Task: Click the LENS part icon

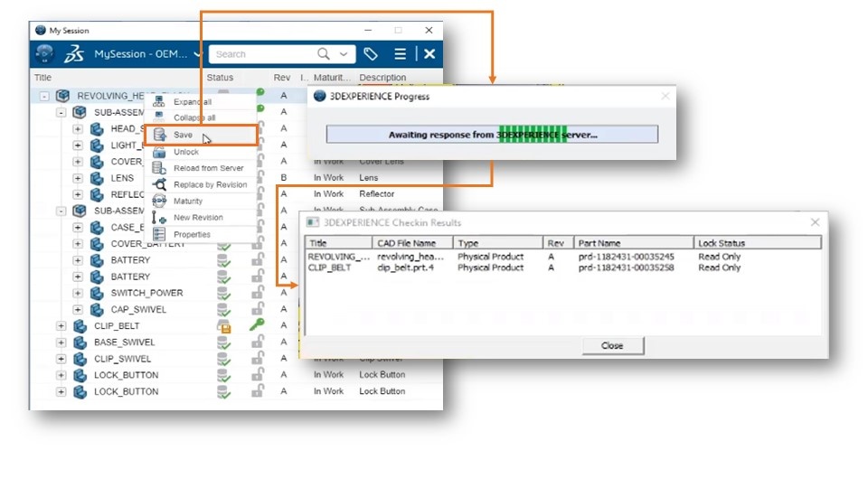Action: [x=97, y=178]
